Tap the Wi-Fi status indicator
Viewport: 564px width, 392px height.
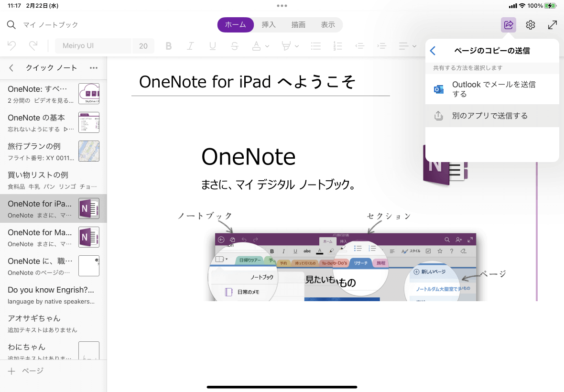(x=522, y=6)
